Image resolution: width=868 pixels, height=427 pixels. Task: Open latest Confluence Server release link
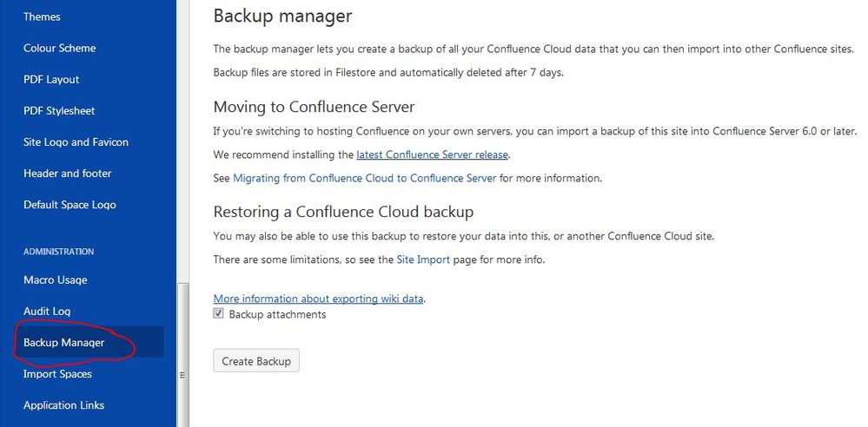pyautogui.click(x=432, y=154)
